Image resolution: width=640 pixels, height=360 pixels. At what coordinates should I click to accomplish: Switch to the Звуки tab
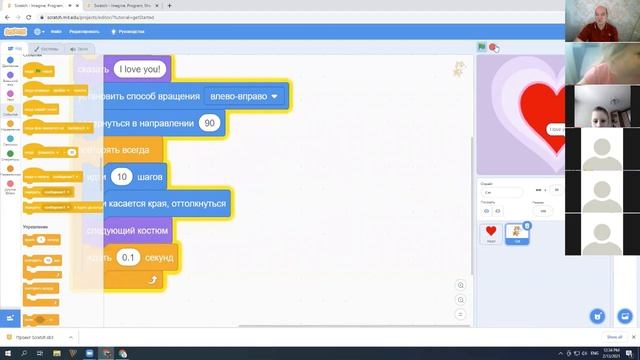pyautogui.click(x=79, y=49)
